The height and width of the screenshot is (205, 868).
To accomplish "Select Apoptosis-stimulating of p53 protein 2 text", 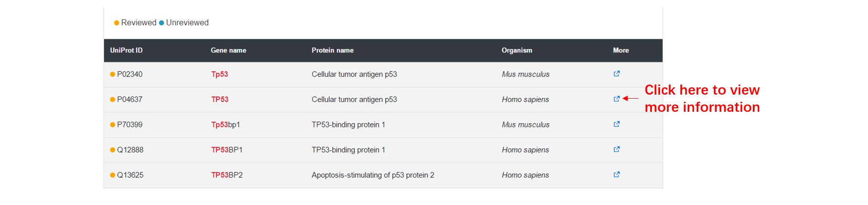I will pos(373,175).
